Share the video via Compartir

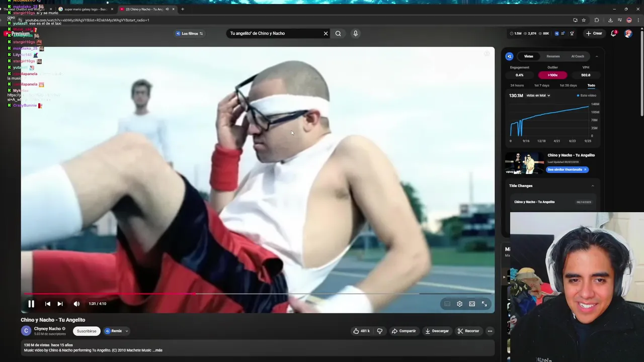404,331
